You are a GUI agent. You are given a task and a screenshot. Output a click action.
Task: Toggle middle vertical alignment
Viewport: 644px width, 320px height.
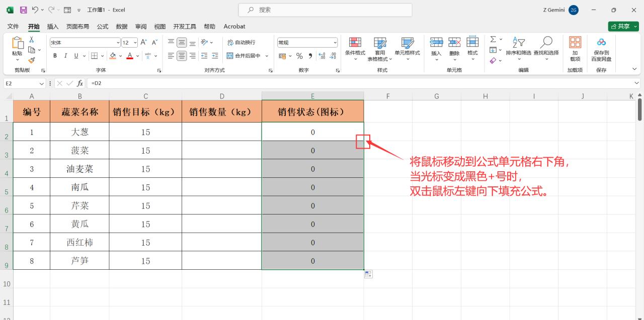(182, 43)
